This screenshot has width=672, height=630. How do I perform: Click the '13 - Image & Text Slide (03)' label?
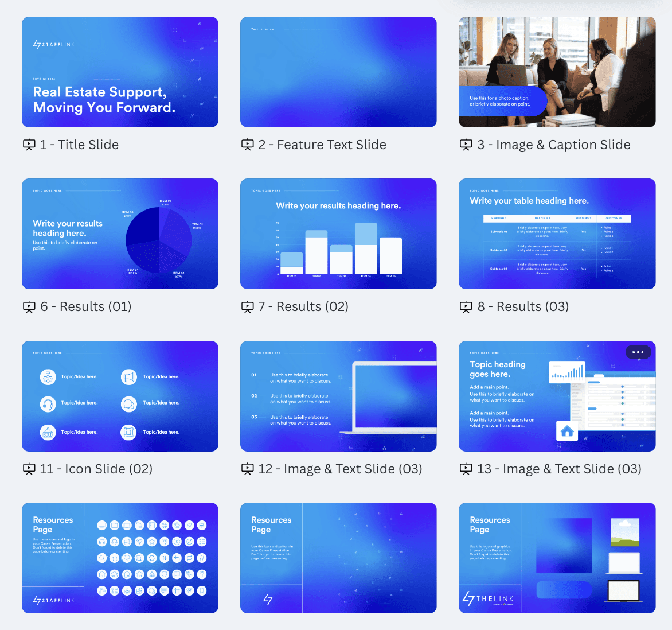pyautogui.click(x=559, y=469)
